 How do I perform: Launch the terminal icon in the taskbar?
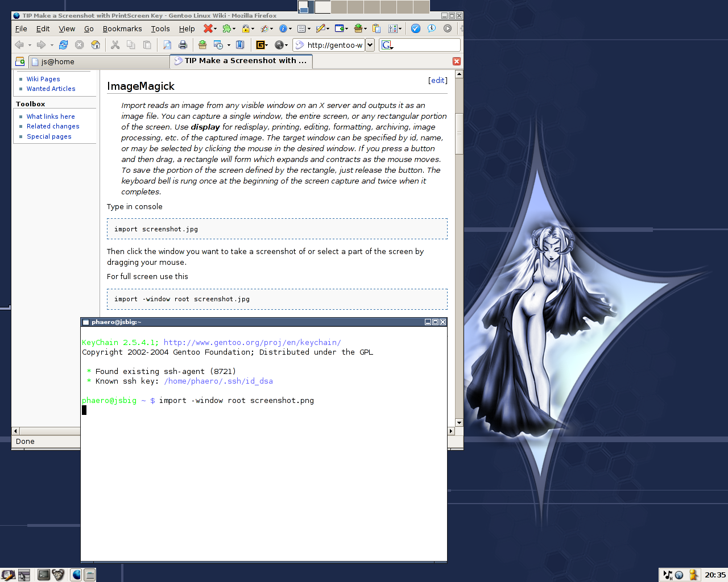(44, 575)
